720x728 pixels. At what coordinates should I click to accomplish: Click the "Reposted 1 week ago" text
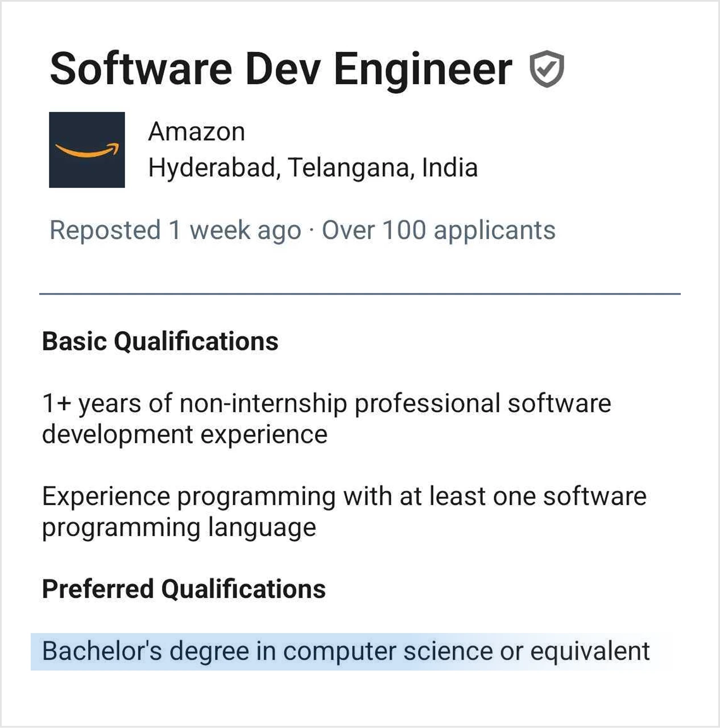click(x=175, y=230)
